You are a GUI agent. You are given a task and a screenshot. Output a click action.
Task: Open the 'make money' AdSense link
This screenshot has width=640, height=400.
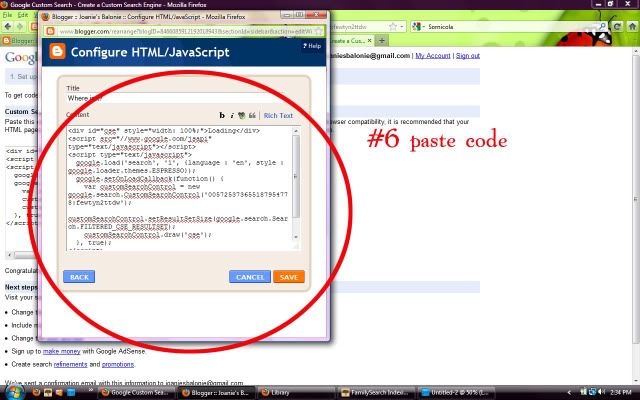62,351
